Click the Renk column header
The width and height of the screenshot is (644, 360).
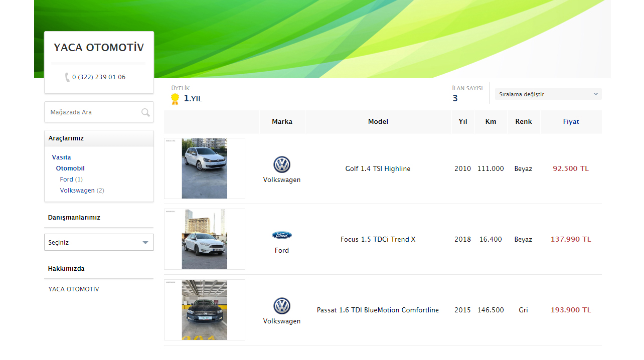pyautogui.click(x=524, y=122)
